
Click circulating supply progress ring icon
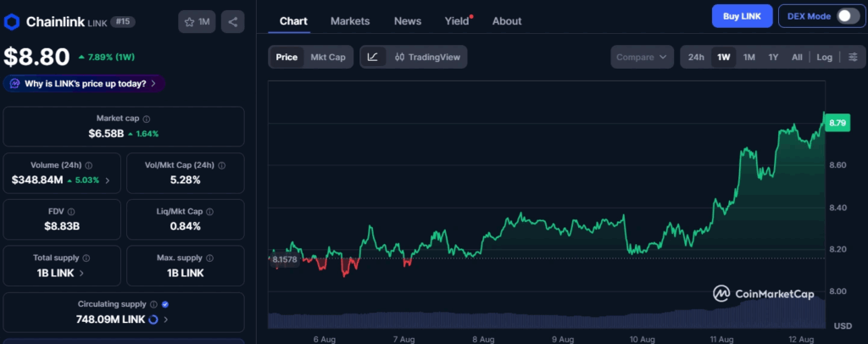[154, 319]
